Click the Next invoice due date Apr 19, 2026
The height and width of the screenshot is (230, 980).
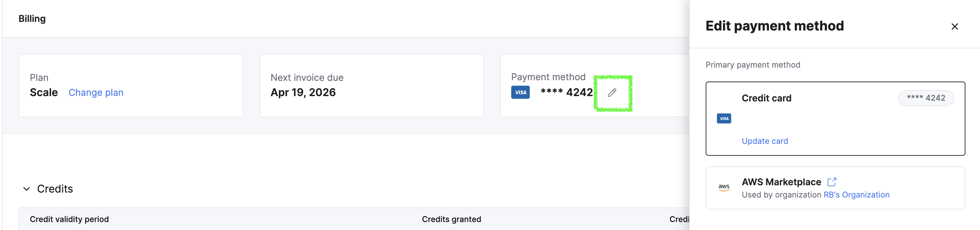pos(303,92)
